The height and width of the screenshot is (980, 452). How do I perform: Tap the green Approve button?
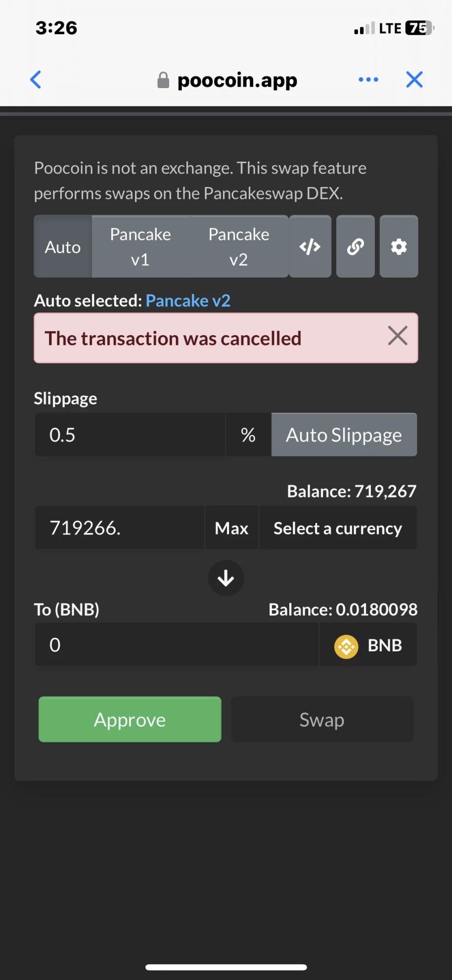pyautogui.click(x=130, y=720)
